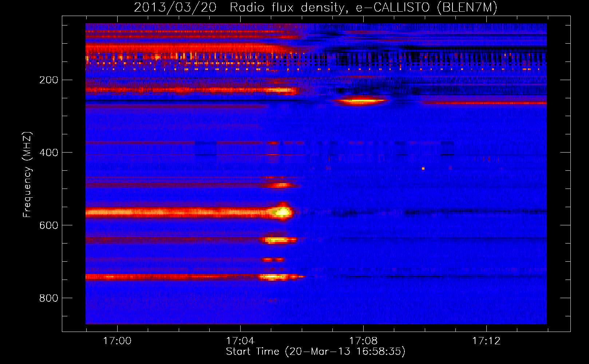Image resolution: width=589 pixels, height=364 pixels.
Task: Click the plot title 'Radio flux density, e-CALLISTO (BLEN7M)'
Action: click(364, 7)
